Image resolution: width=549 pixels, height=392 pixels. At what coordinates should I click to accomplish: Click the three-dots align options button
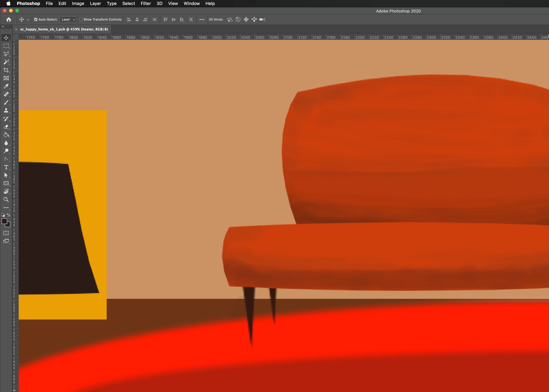202,19
